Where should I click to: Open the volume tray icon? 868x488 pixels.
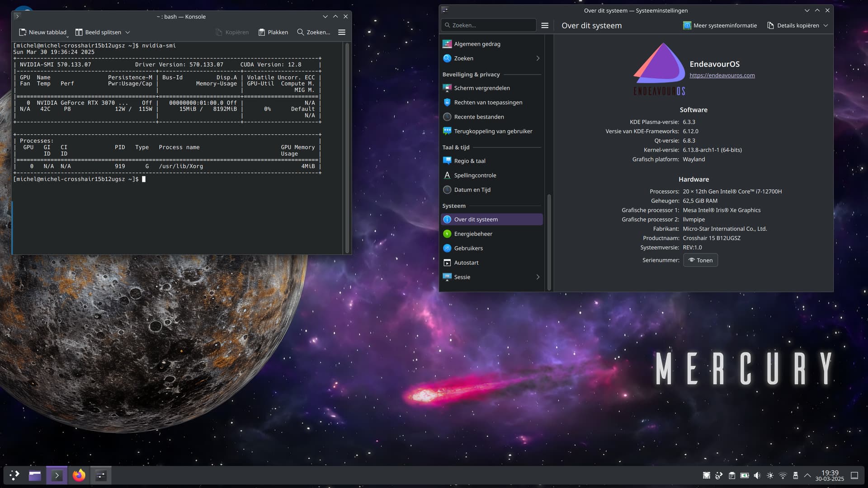(757, 475)
